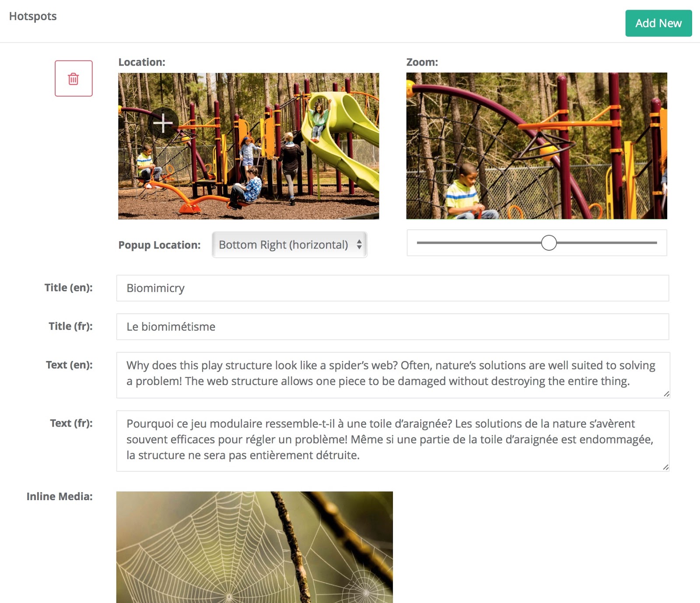
Task: Focus the Title (en) field containing Biomimicry
Action: point(392,288)
